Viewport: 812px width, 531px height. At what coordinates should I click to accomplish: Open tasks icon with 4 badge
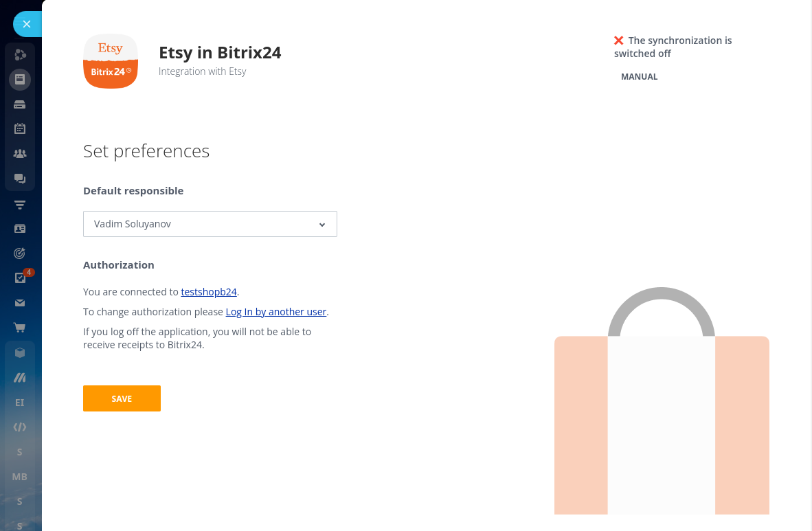click(21, 278)
